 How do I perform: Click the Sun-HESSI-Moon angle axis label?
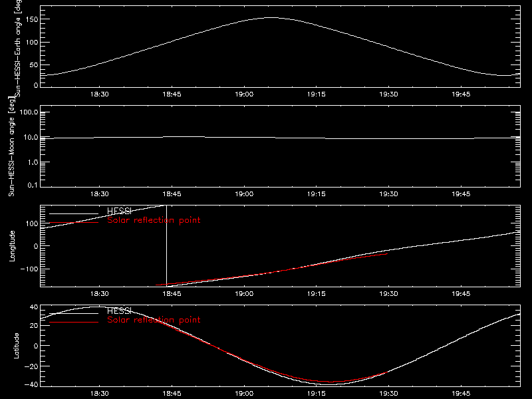coord(11,146)
